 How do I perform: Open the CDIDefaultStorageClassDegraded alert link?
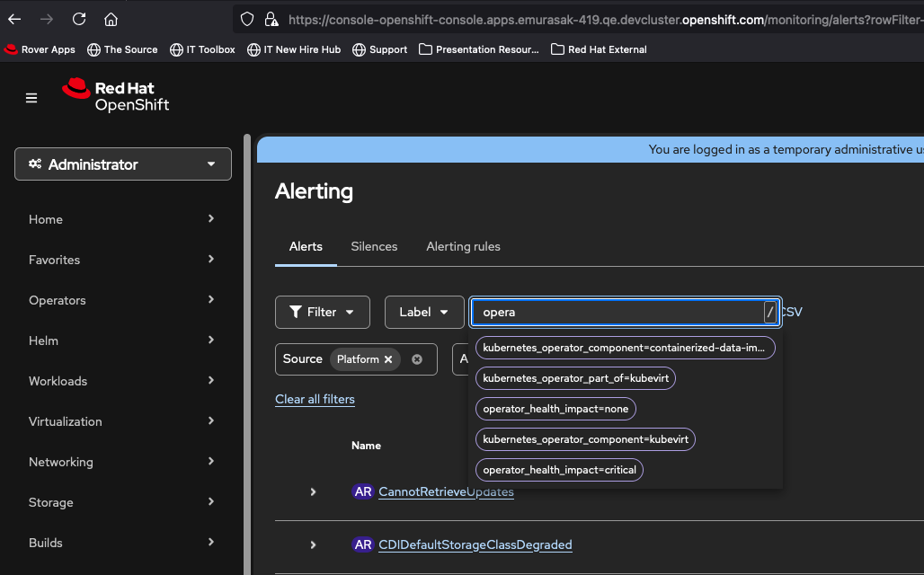tap(475, 544)
